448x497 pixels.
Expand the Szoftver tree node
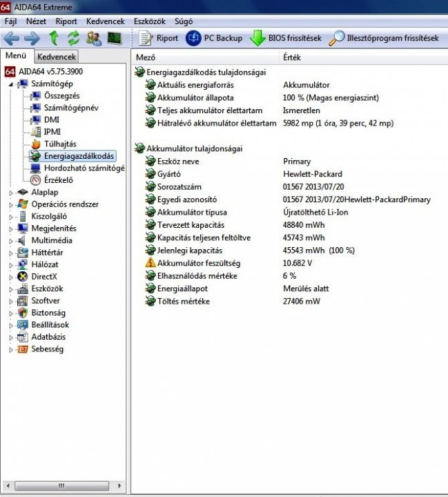(11, 302)
